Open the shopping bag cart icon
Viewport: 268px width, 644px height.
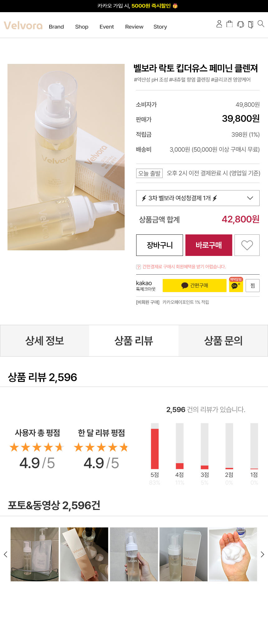(229, 24)
